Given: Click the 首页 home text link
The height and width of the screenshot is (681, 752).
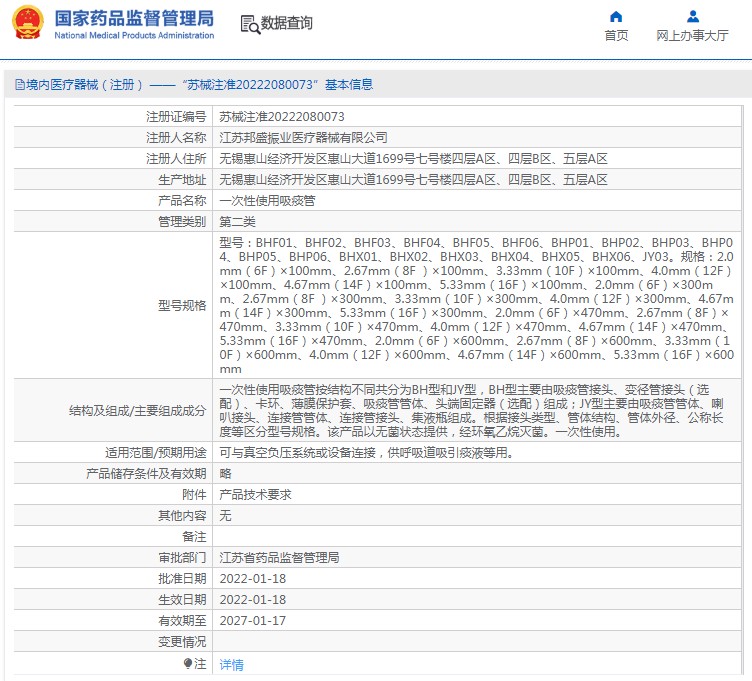Looking at the screenshot, I should [616, 35].
